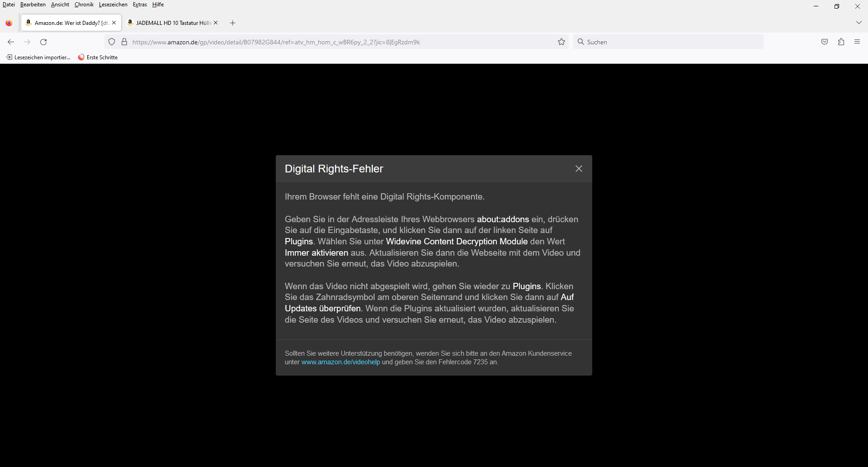Viewport: 868px width, 467px height.
Task: Click the Suchen search field
Action: pyautogui.click(x=668, y=42)
